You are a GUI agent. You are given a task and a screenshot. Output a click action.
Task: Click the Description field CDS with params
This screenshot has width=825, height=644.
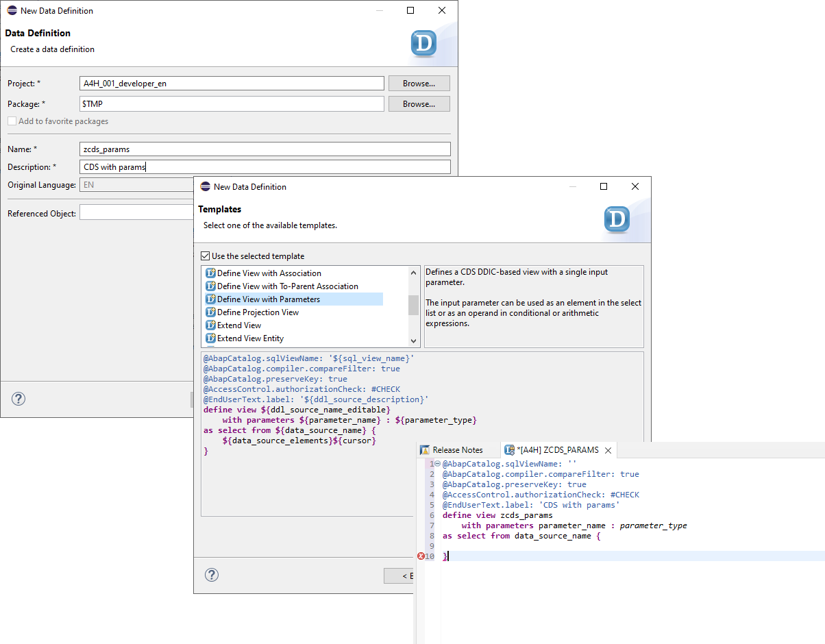click(x=265, y=166)
